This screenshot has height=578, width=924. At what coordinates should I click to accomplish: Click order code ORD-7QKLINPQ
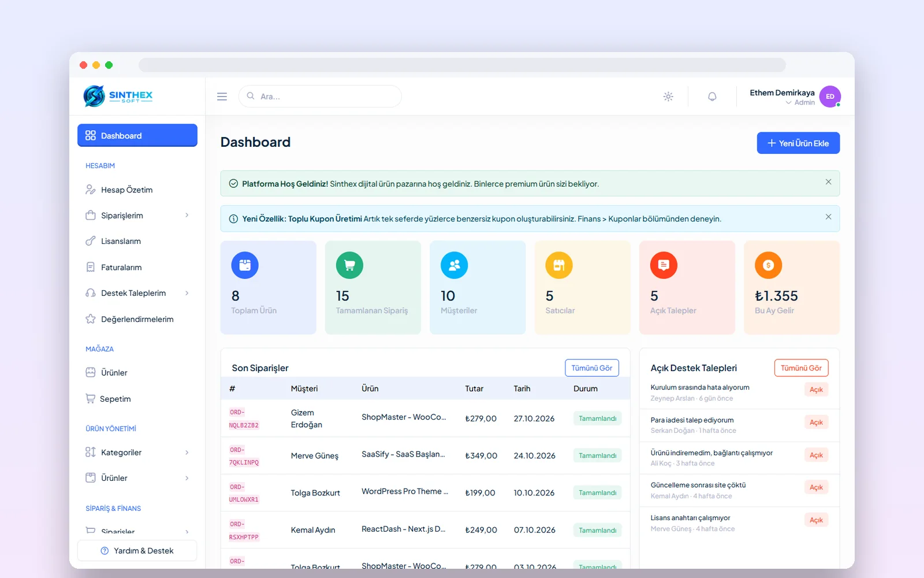pyautogui.click(x=244, y=456)
